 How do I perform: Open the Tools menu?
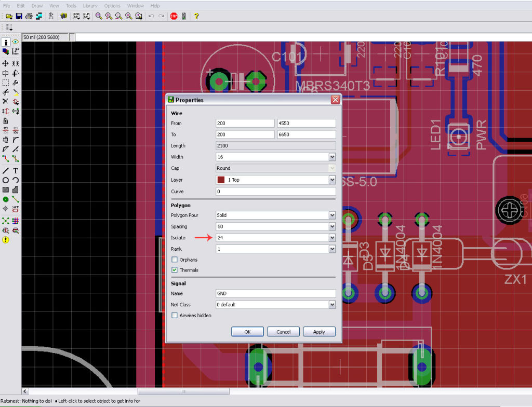(71, 6)
